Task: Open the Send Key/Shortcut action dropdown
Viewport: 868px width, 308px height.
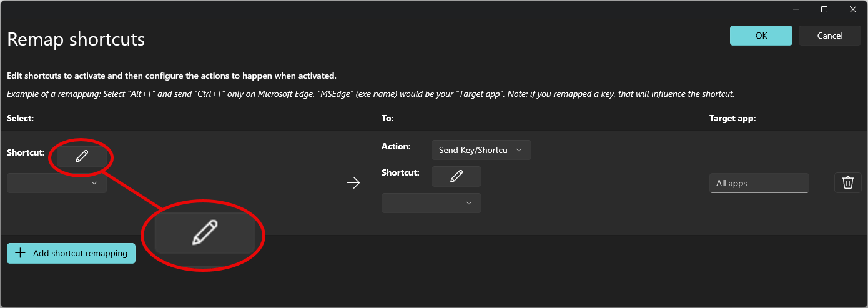Action: [x=481, y=150]
